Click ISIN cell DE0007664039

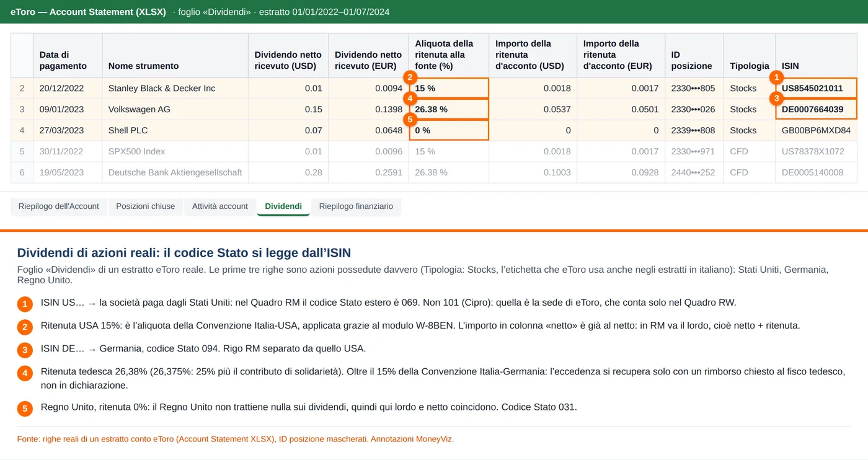[817, 110]
